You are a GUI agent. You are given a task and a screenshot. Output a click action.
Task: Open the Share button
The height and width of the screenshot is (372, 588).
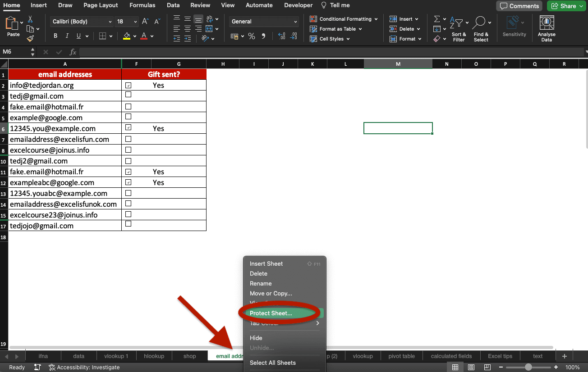[x=566, y=6]
